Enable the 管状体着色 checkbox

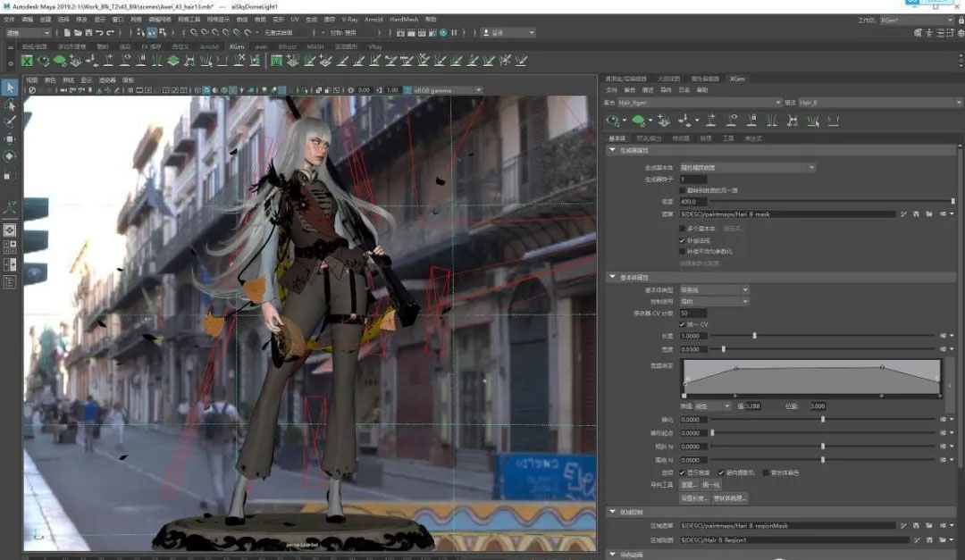click(x=764, y=472)
